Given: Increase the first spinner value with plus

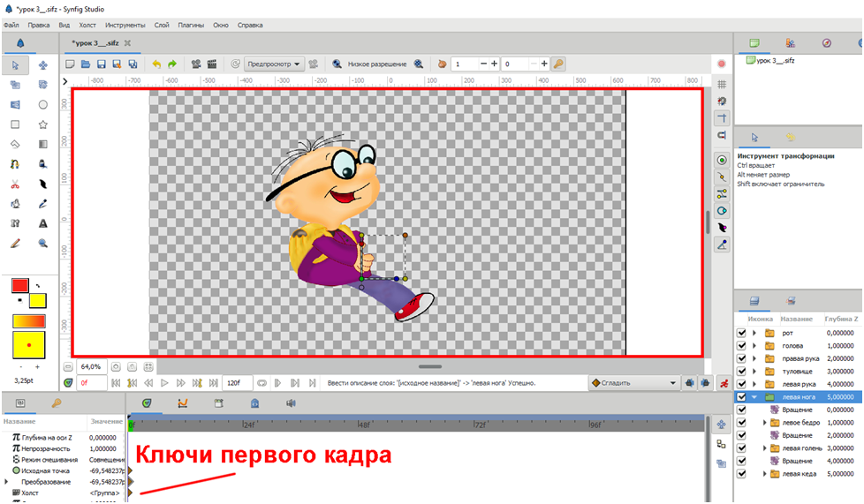Looking at the screenshot, I should [494, 64].
